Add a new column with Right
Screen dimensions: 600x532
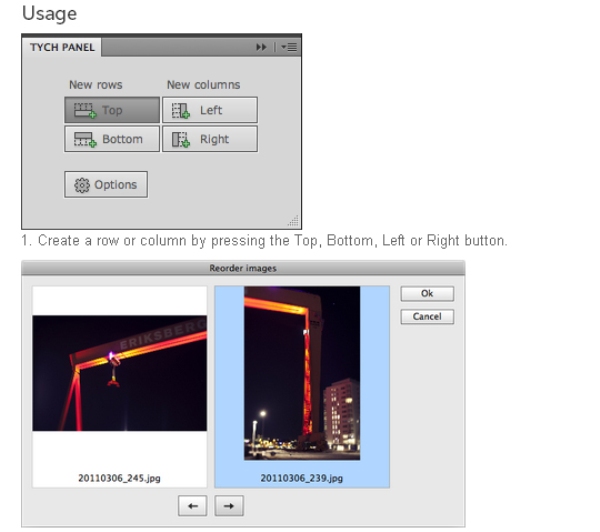pyautogui.click(x=210, y=139)
